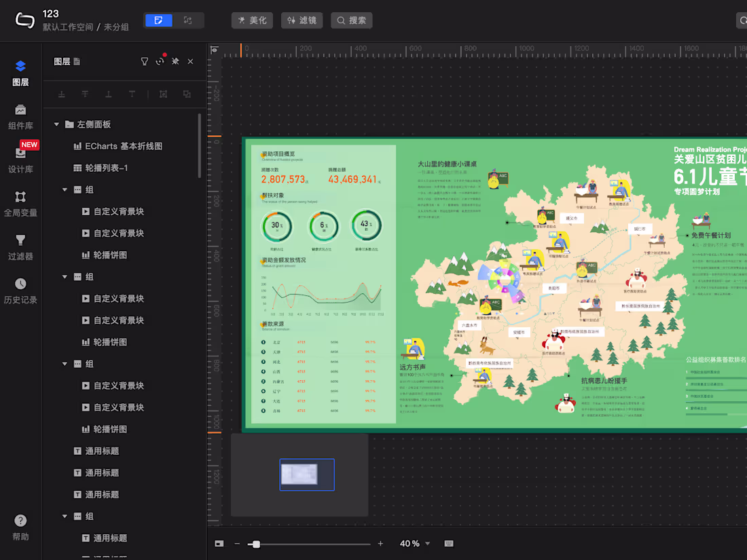Open the 40% zoom level dropdown
747x560 pixels.
pyautogui.click(x=414, y=544)
